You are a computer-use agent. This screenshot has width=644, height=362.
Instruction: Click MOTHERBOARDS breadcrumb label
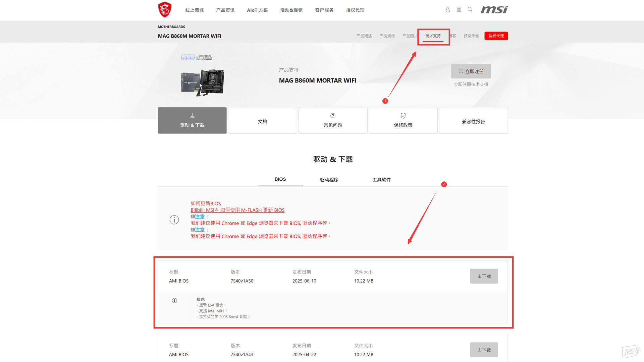(x=171, y=27)
